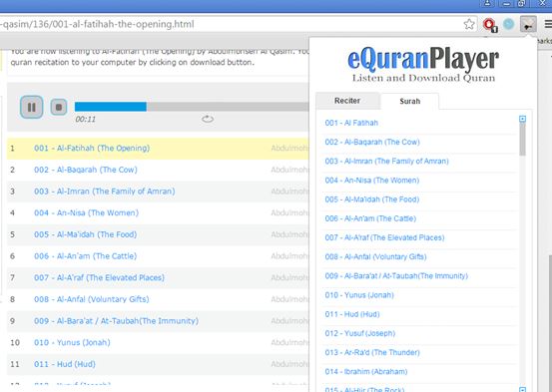Screen dimensions: 552x392
Task: Click the round blue extension icon
Action: point(508,24)
